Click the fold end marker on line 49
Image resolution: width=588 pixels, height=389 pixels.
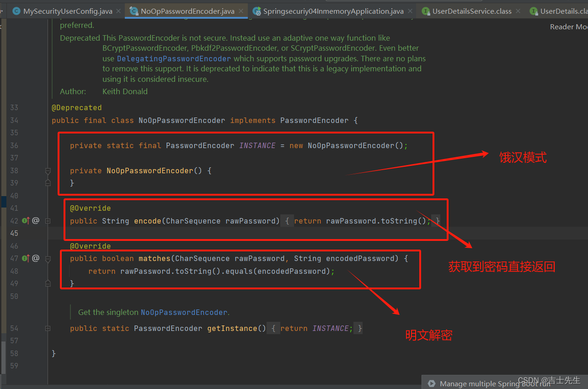[x=48, y=283]
